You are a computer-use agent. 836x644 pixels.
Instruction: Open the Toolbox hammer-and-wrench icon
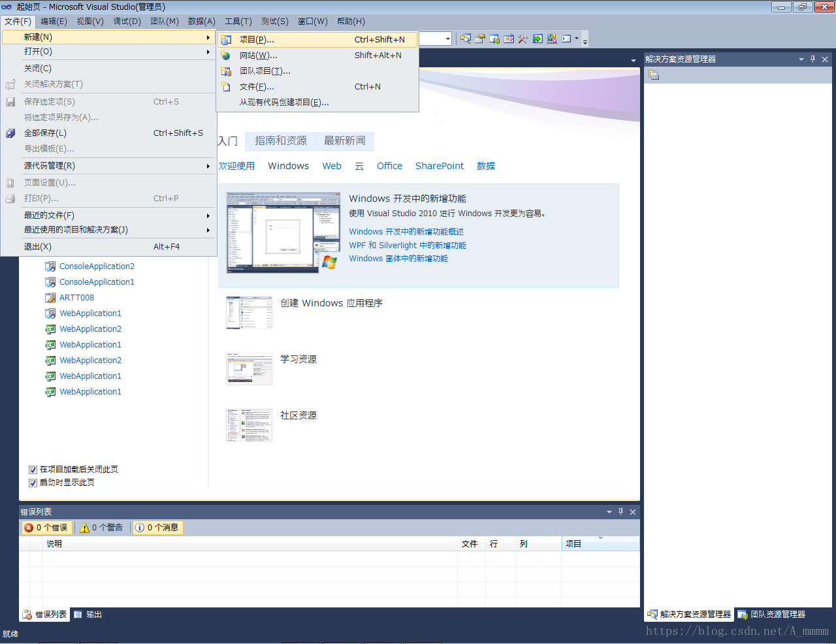(522, 39)
